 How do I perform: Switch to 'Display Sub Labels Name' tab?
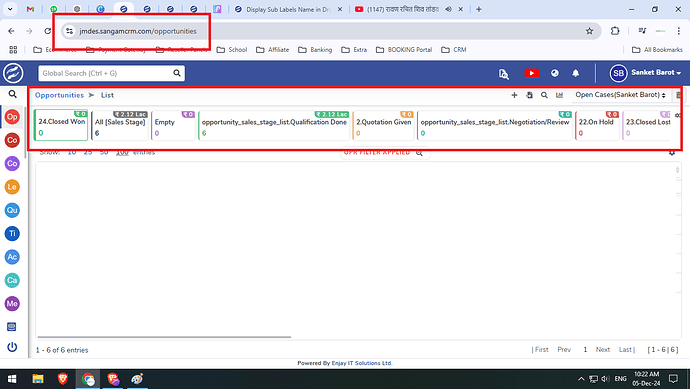[x=289, y=9]
